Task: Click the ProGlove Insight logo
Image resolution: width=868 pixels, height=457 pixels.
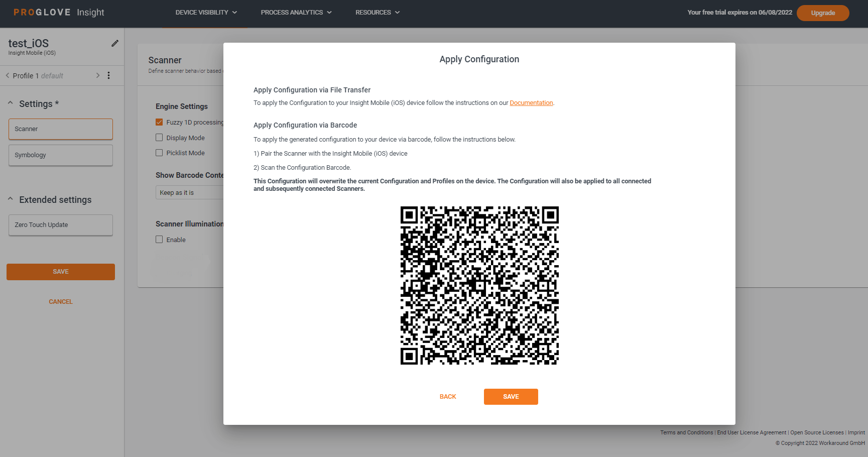Action: (x=59, y=12)
